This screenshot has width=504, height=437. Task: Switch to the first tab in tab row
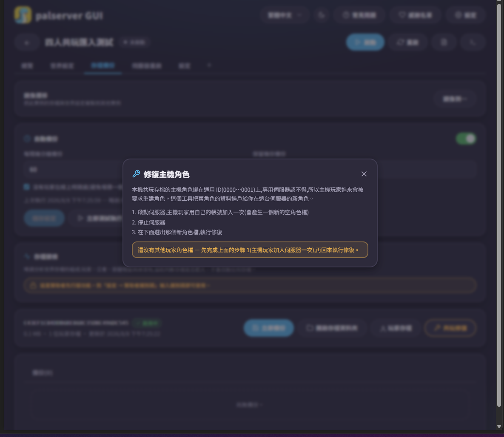[27, 65]
